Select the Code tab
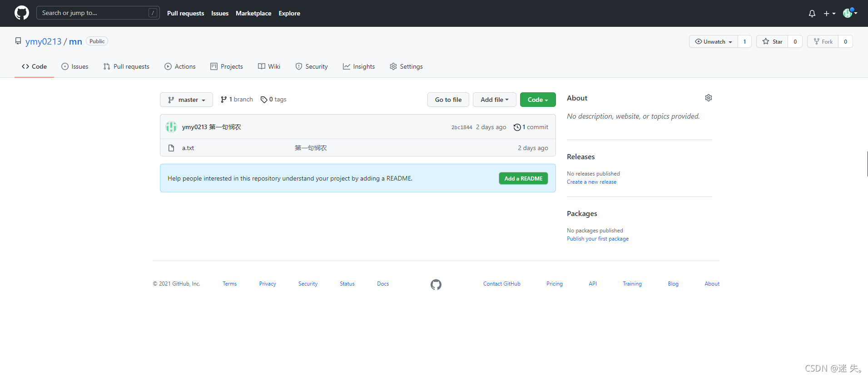 click(34, 66)
